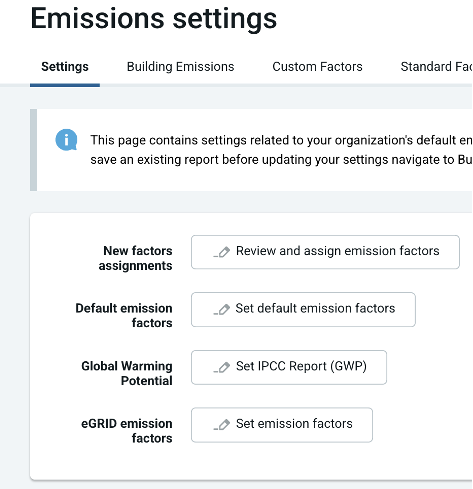Click the gray left edge of info banner

(33, 150)
